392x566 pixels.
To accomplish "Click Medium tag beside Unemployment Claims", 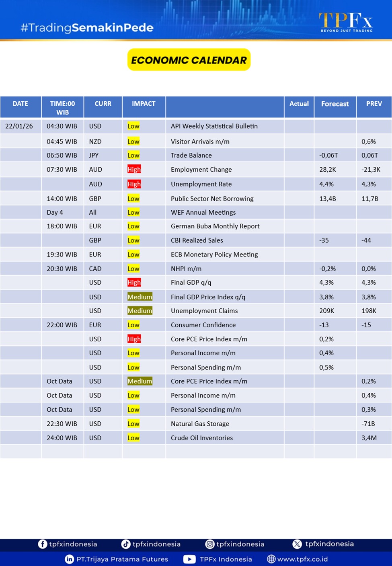I will click(x=140, y=311).
